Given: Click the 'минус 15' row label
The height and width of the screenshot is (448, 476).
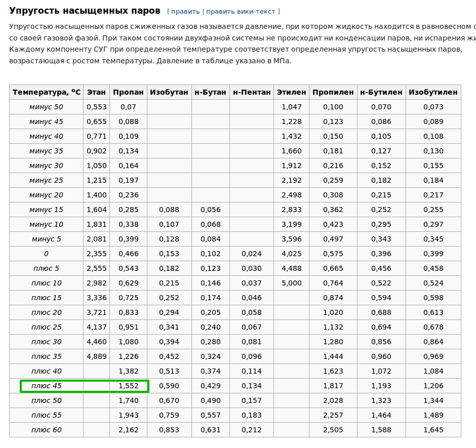Looking at the screenshot, I should point(46,210).
